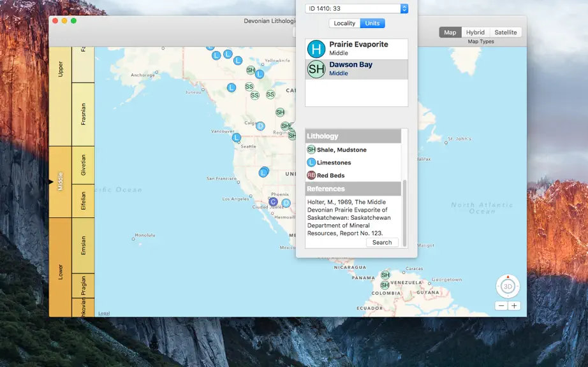Open the Legal link on map
This screenshot has width=588, height=367.
tap(104, 313)
